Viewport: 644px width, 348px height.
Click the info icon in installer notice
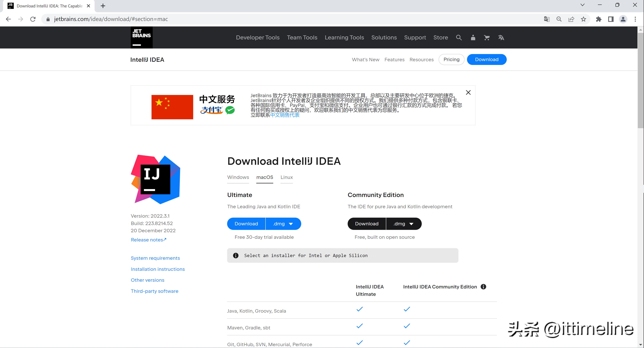point(236,255)
